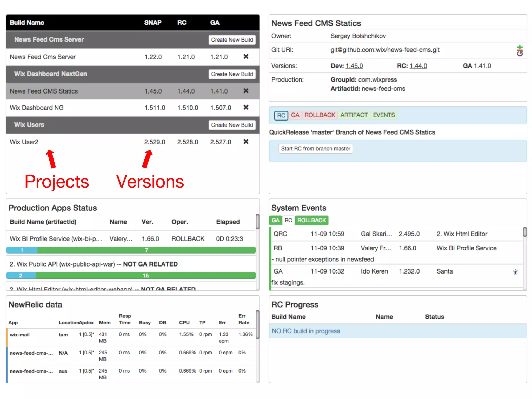Remove the News Feed CMS Statics row
Screen dimensions: 532x399
(246, 91)
